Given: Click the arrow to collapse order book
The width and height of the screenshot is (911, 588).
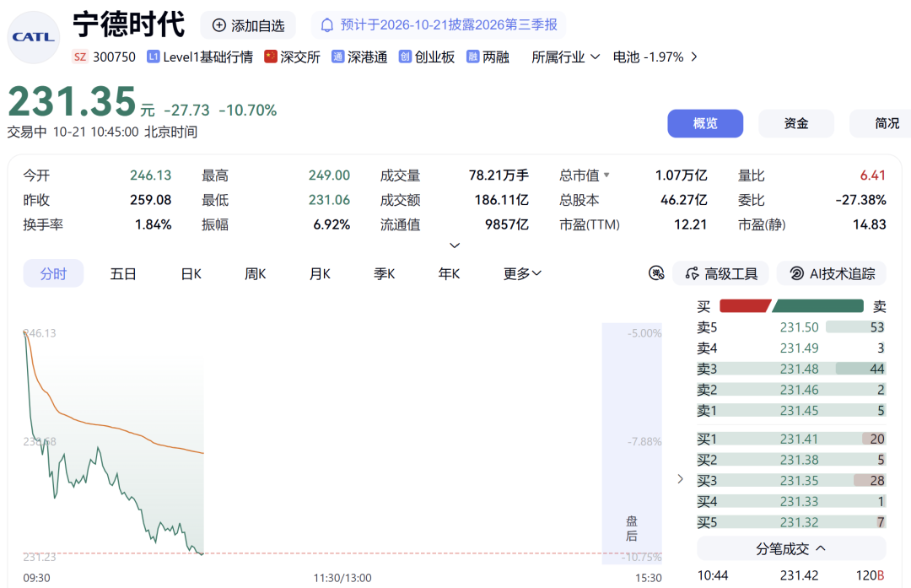Looking at the screenshot, I should point(681,479).
